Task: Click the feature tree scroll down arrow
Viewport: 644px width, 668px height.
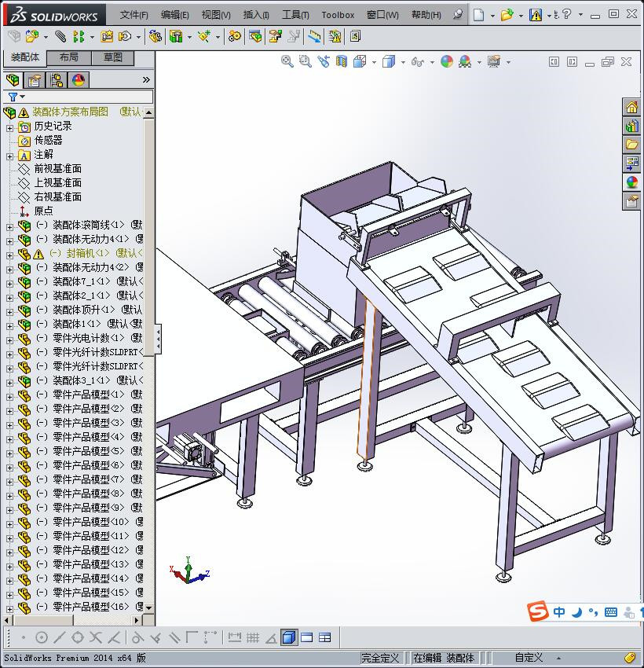Action: click(148, 607)
